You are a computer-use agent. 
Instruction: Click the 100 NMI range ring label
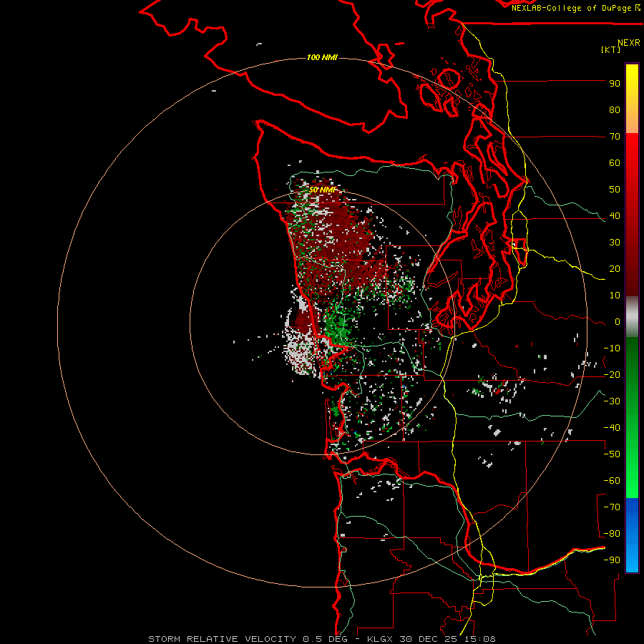coord(322,57)
